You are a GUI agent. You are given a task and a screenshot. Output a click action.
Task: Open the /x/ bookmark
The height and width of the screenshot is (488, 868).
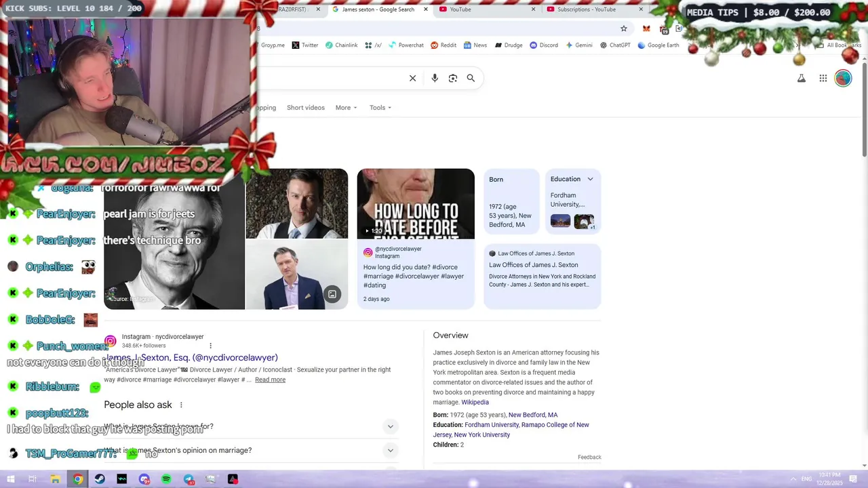pyautogui.click(x=373, y=45)
